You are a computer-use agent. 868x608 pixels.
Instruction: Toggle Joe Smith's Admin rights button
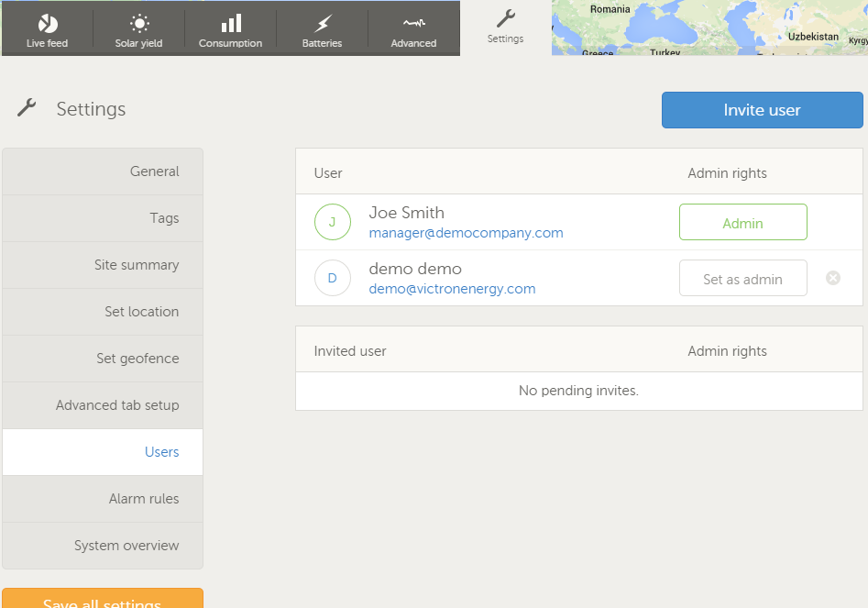pos(742,222)
